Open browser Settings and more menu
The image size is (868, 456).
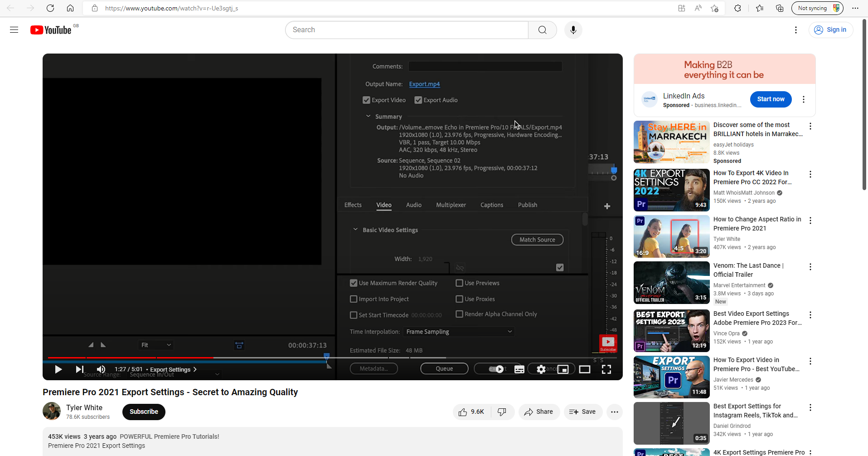pos(855,8)
